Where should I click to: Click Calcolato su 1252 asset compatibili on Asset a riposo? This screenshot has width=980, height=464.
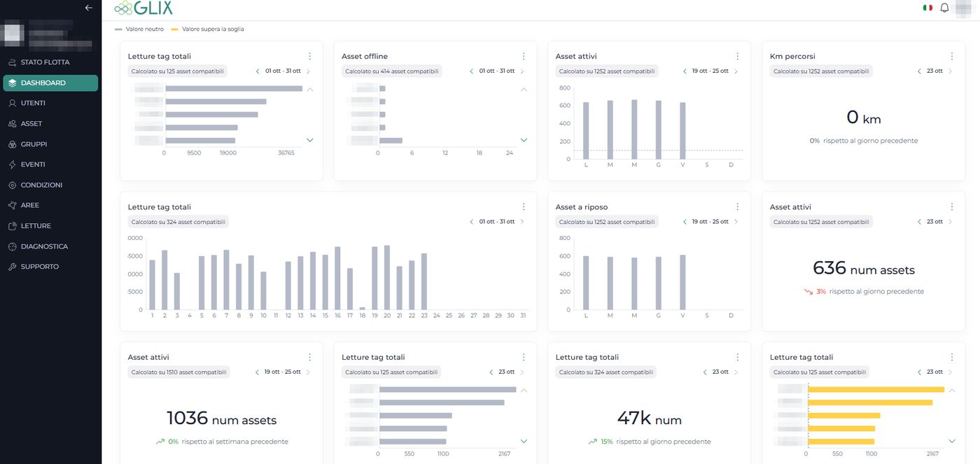(606, 222)
